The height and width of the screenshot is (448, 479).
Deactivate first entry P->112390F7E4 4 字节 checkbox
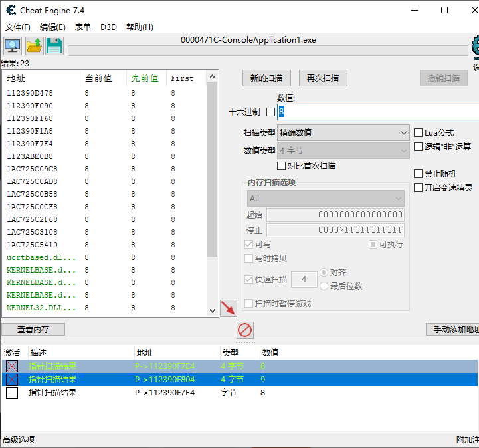(x=12, y=366)
